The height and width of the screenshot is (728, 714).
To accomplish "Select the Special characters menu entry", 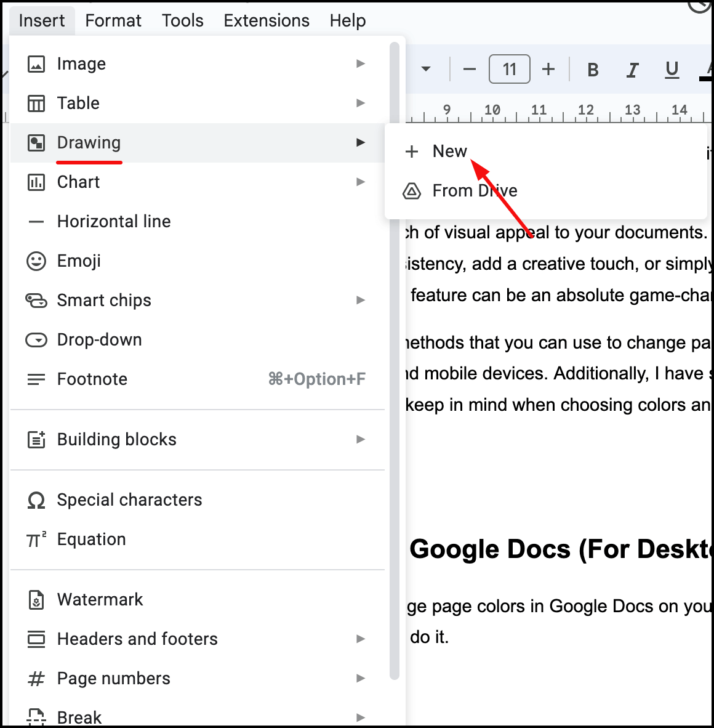I will (198, 500).
